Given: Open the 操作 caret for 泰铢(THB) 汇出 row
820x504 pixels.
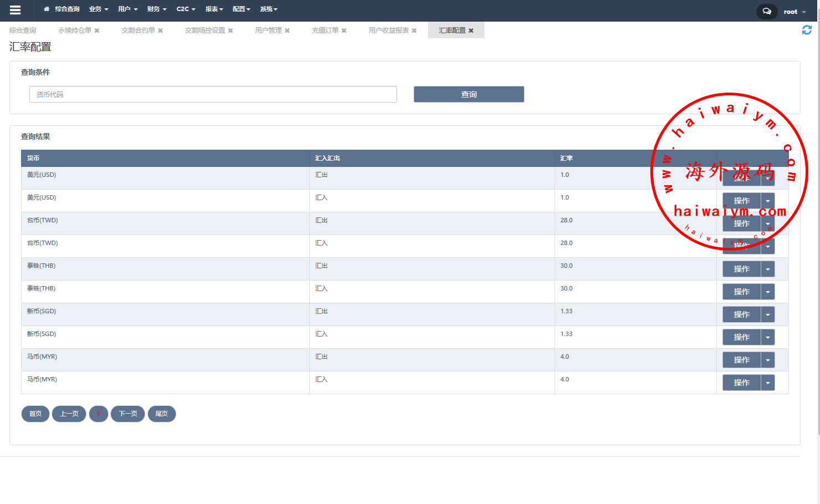Looking at the screenshot, I should [768, 269].
